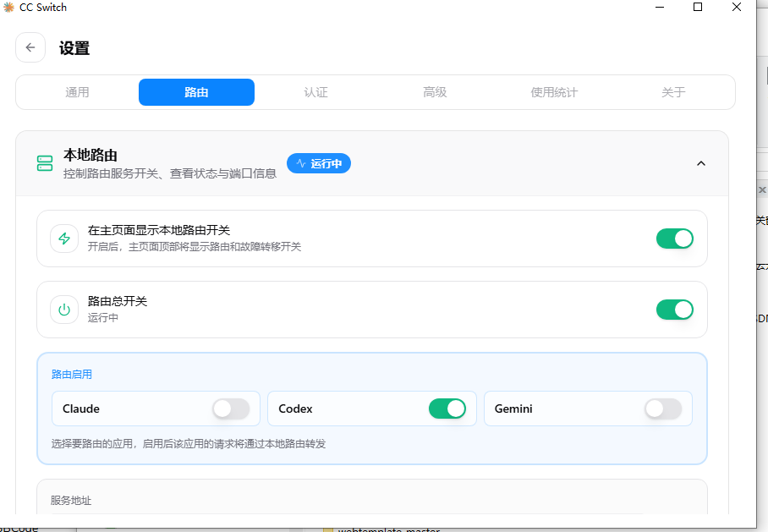The height and width of the screenshot is (532, 768).
Task: Click the 运行中 text under 路由总开关
Action: pos(103,317)
